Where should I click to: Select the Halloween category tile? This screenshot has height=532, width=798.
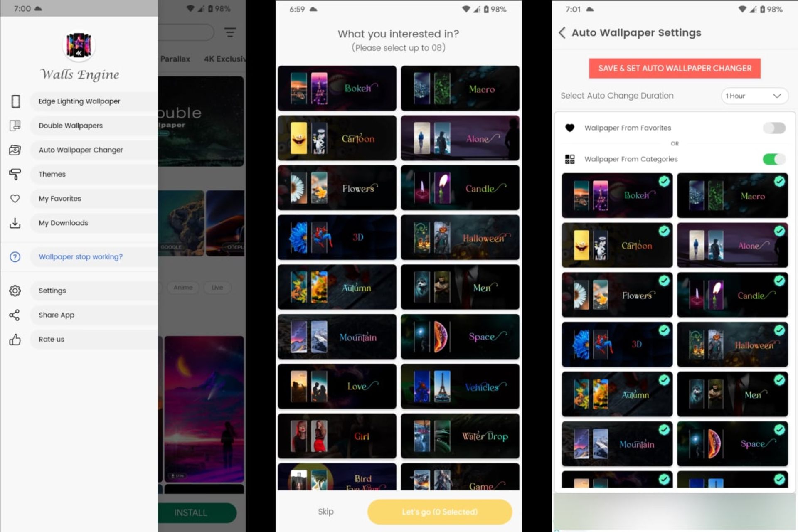(x=460, y=237)
